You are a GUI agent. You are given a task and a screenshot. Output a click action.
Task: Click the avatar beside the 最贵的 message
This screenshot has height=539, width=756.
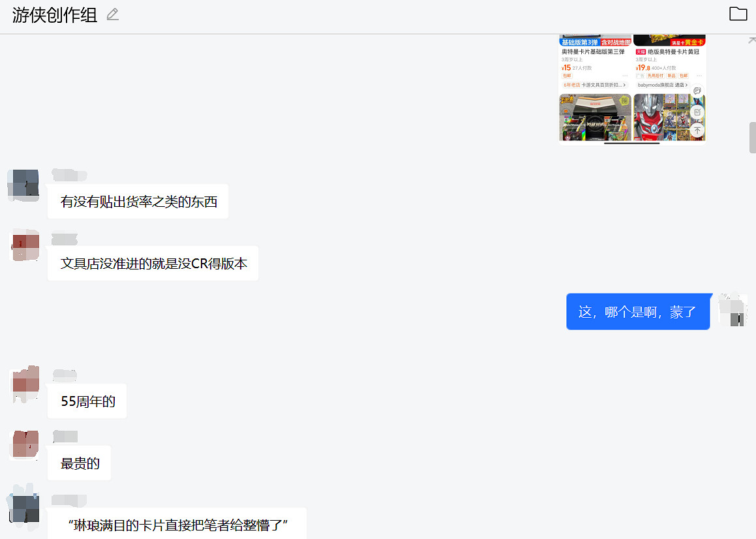point(23,446)
